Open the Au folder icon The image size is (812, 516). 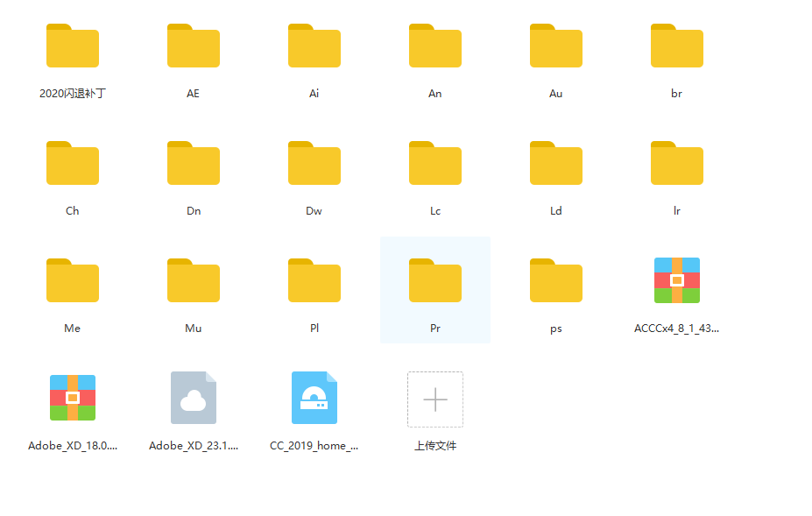coord(556,46)
